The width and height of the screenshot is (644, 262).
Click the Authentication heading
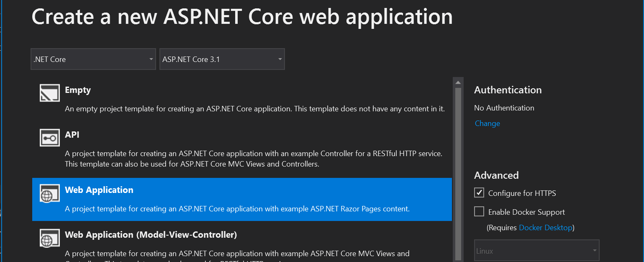click(508, 90)
